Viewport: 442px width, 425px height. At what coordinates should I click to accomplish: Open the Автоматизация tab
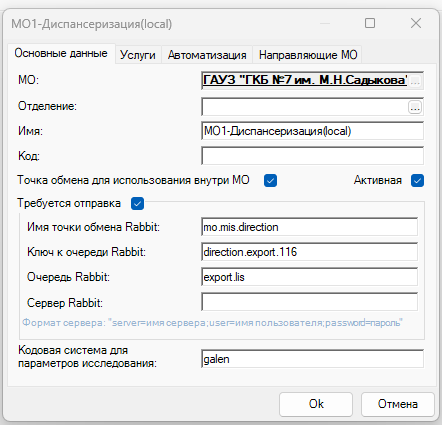[x=207, y=55]
